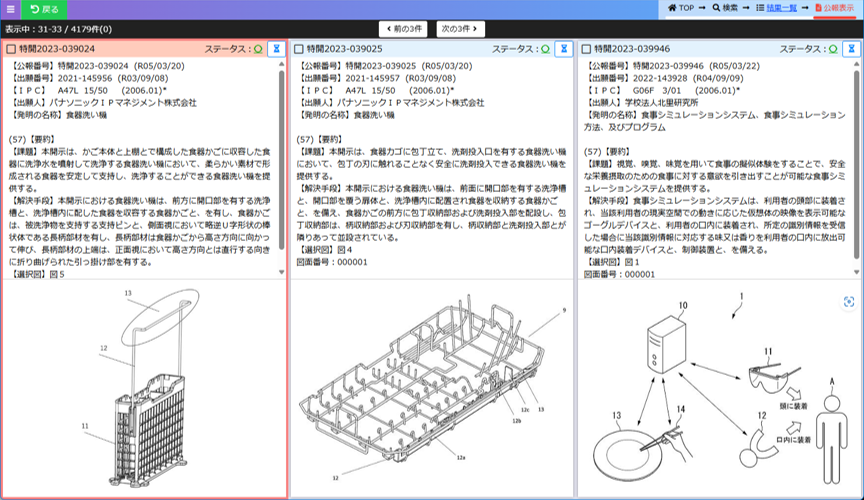The image size is (864, 500).
Task: Click the IPC G06F 3/01 line
Action: (663, 90)
